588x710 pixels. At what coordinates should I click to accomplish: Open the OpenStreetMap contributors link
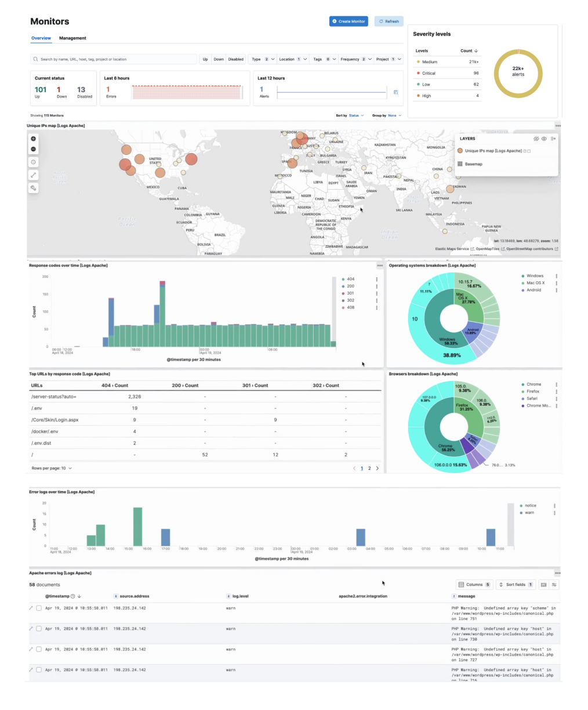point(532,249)
